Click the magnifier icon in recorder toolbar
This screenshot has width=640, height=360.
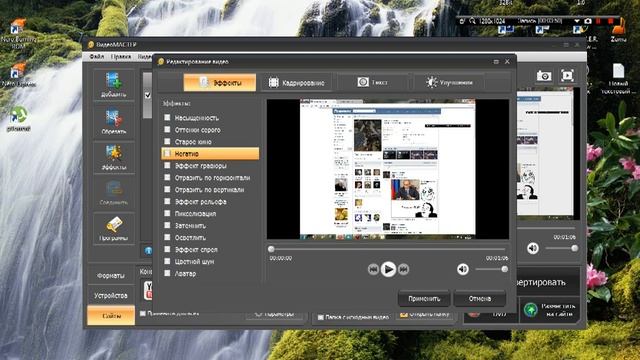(472, 21)
